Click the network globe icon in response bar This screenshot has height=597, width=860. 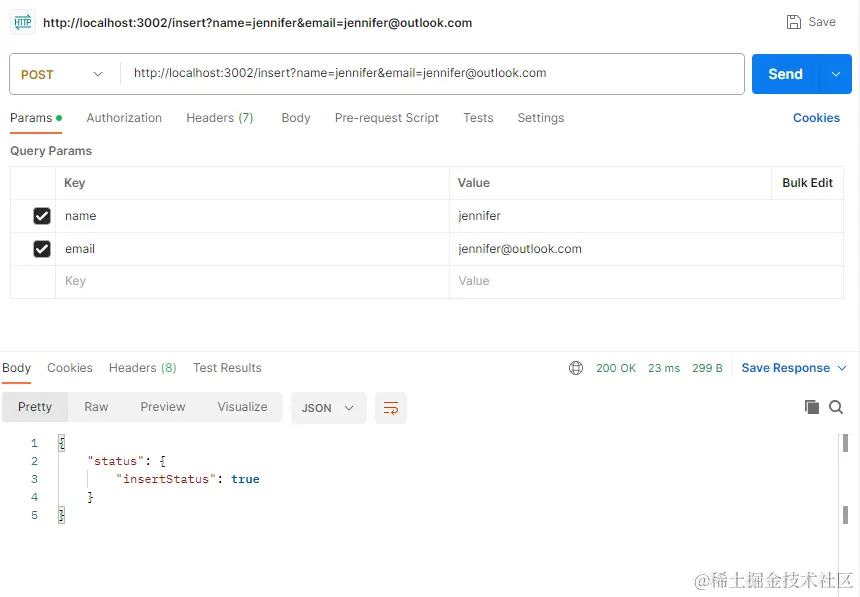point(576,368)
